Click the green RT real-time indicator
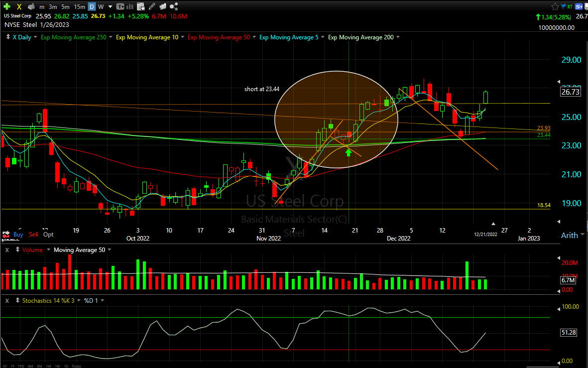 click(570, 7)
